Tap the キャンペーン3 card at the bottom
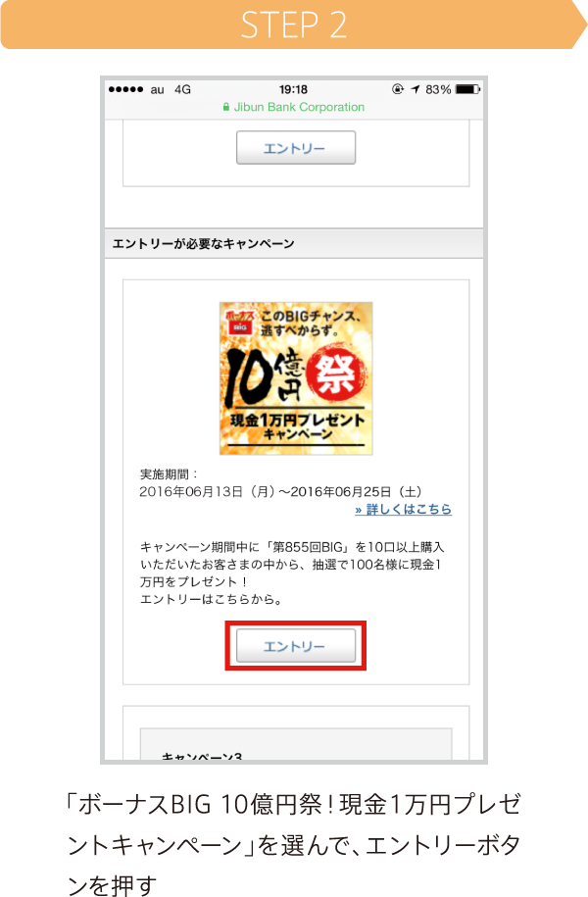The image size is (588, 897). [296, 744]
